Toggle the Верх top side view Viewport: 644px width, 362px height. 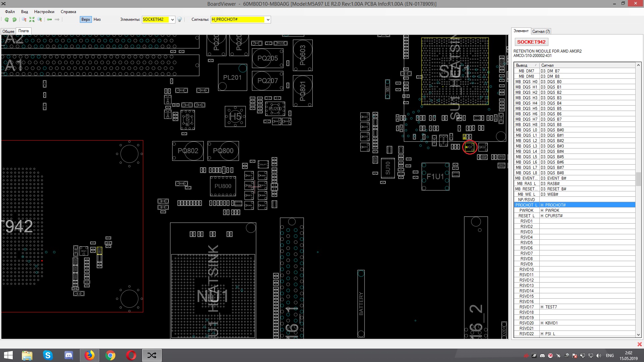(86, 19)
